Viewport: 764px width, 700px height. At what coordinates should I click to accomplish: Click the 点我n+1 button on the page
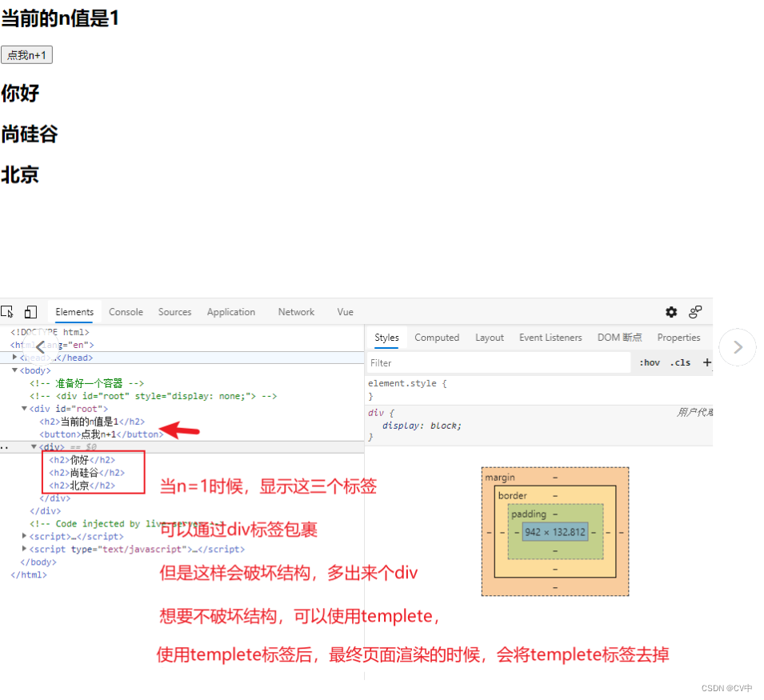coord(26,54)
